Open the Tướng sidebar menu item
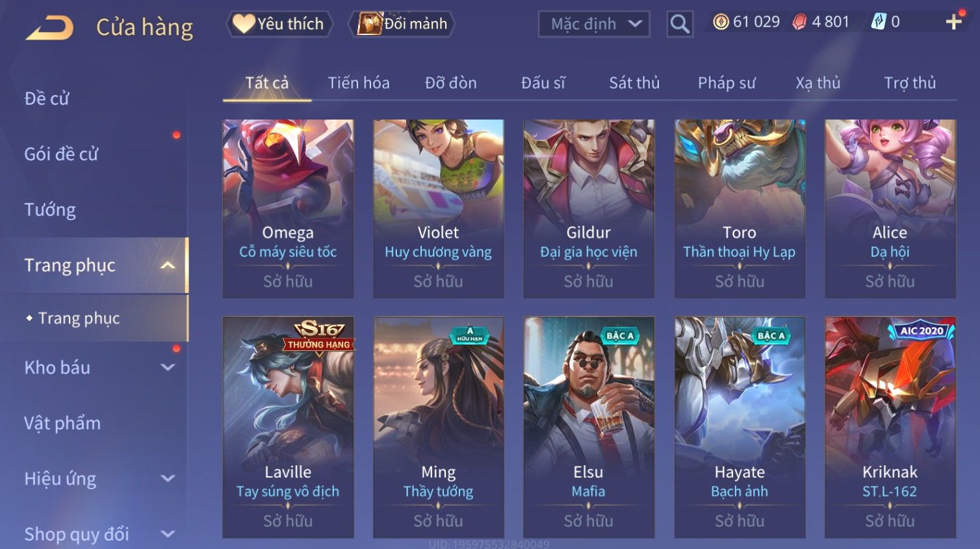The width and height of the screenshot is (980, 549). tap(50, 210)
